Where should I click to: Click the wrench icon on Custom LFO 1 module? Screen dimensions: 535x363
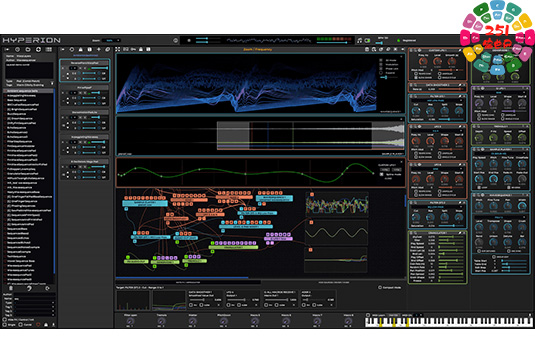460,50
